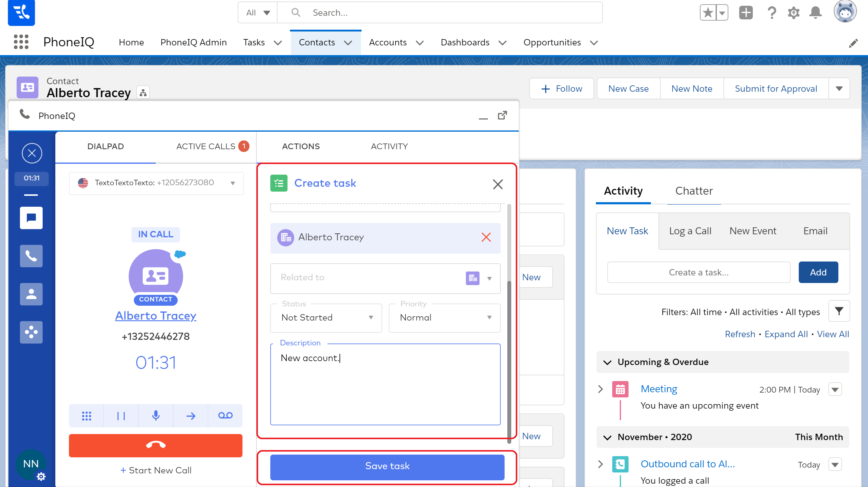Open the Priority dropdown showing Normal

[x=444, y=318]
